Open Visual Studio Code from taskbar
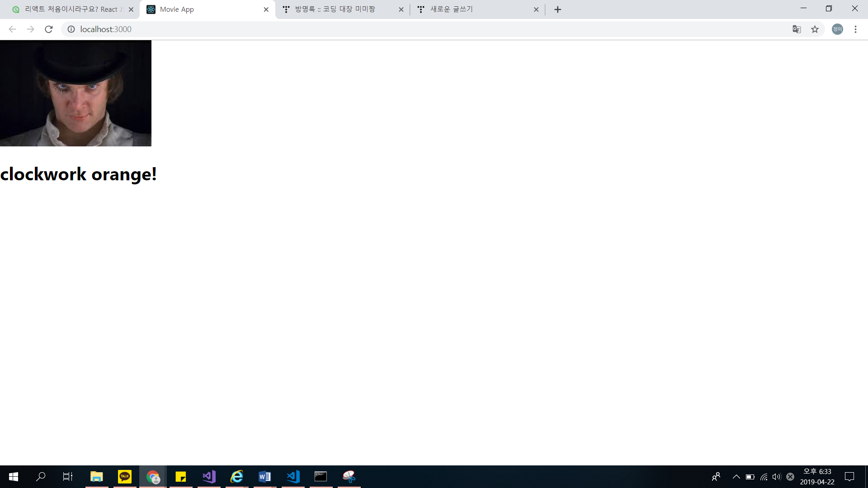The image size is (868, 488). (x=293, y=476)
